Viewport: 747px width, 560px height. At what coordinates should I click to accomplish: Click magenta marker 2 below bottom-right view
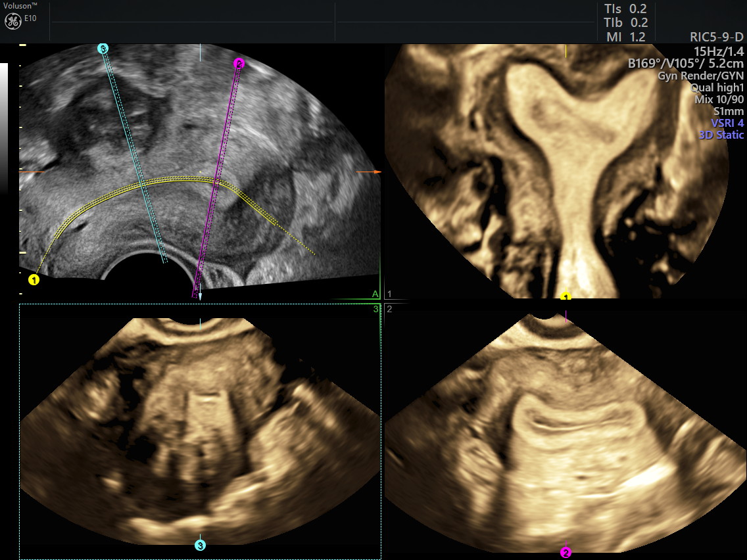point(566,552)
